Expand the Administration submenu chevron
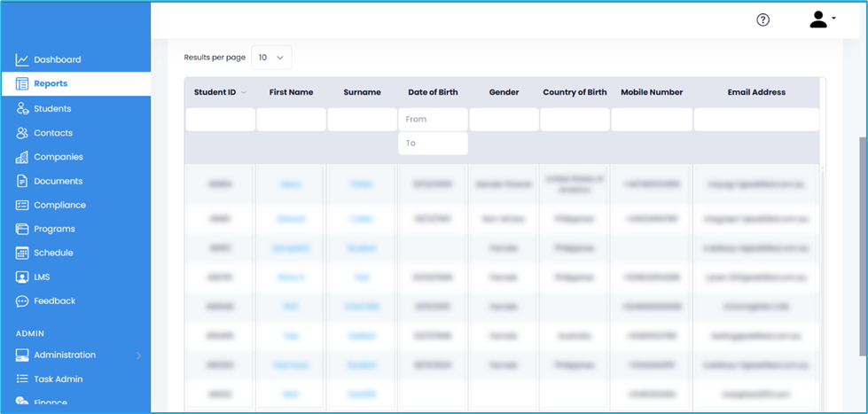 (x=138, y=355)
